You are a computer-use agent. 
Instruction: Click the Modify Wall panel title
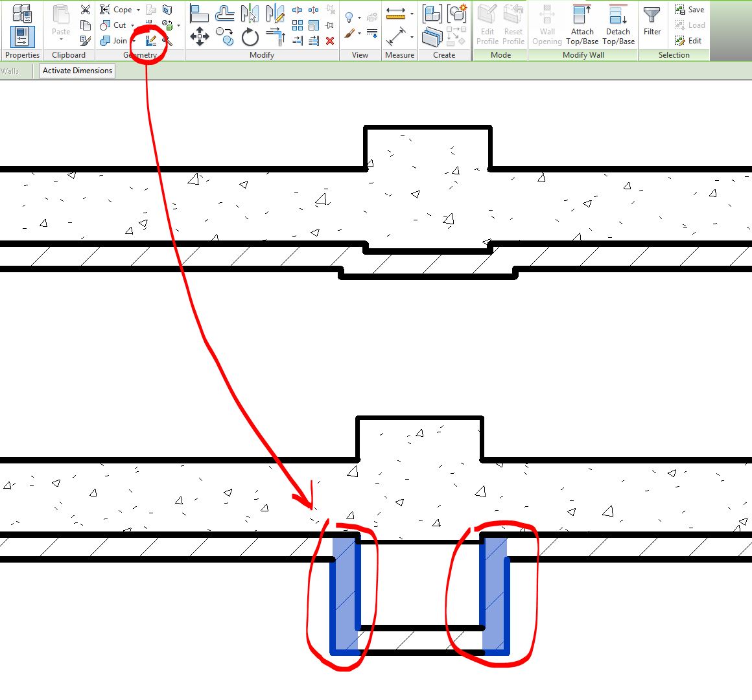(x=583, y=55)
